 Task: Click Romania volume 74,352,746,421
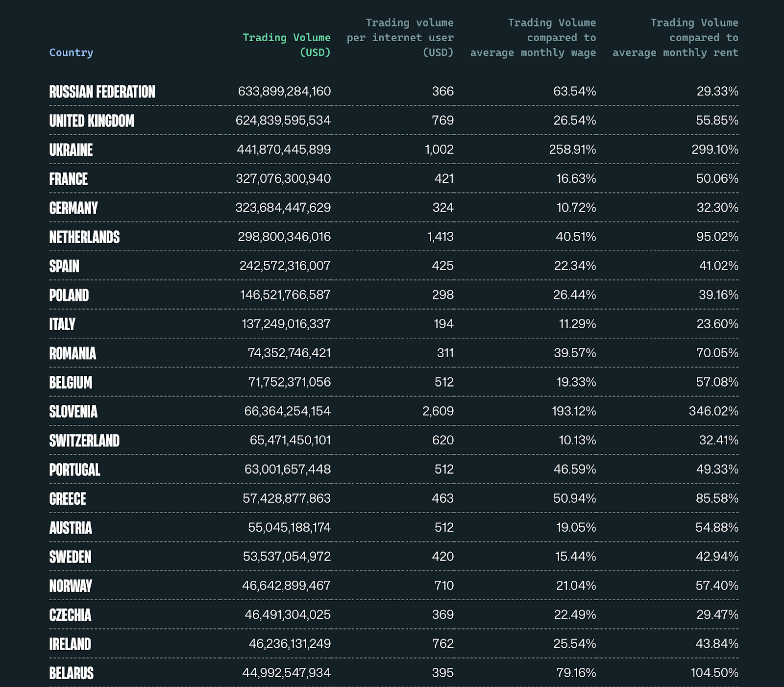click(x=289, y=353)
